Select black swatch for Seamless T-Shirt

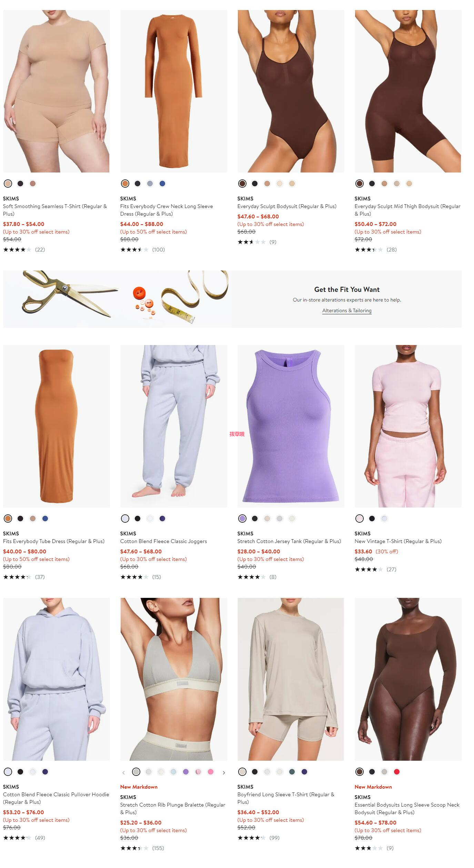tap(20, 184)
